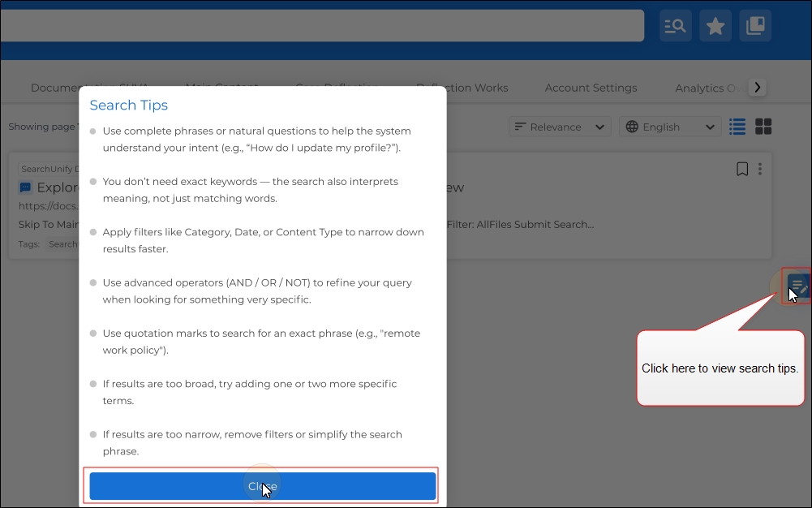Click the globe icon beside English
This screenshot has height=508, width=812.
coord(633,127)
